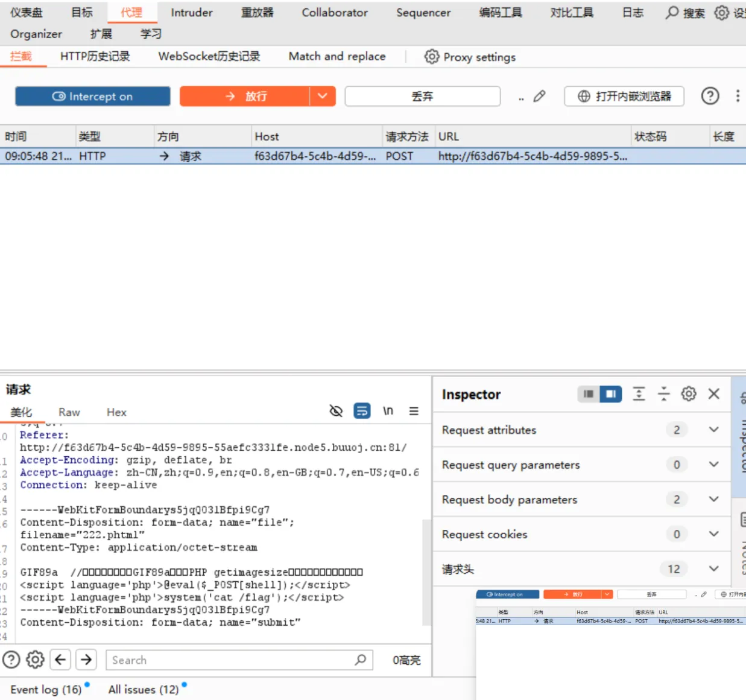Open the settings gear in the top bar
The image size is (746, 700).
point(721,13)
